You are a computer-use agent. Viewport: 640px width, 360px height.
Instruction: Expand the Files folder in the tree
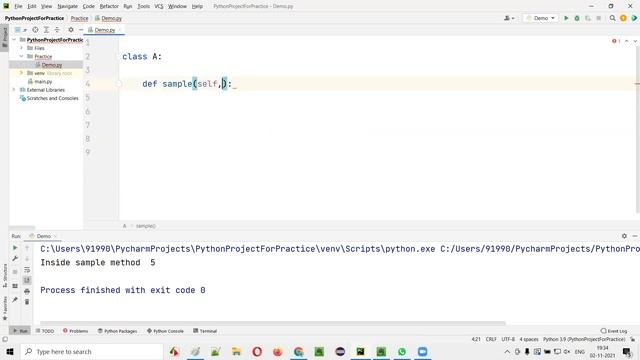click(x=21, y=48)
